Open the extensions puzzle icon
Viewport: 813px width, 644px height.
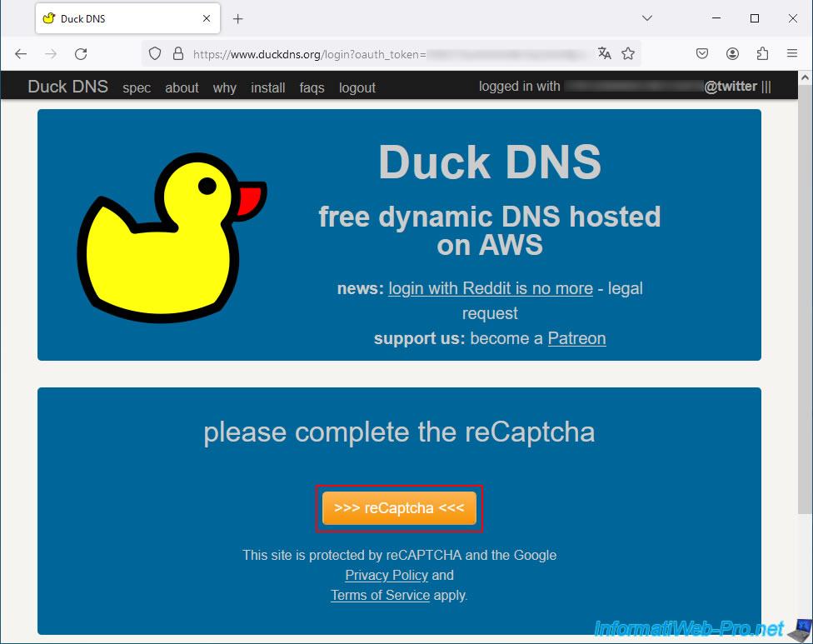point(762,53)
